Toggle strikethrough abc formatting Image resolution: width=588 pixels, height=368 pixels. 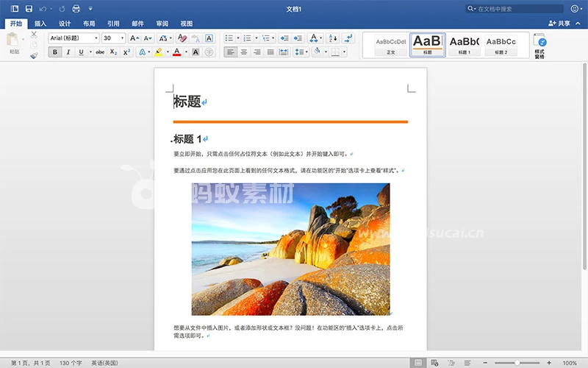point(100,52)
